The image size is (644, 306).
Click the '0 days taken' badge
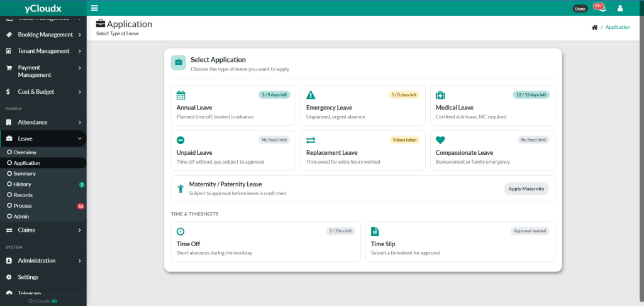coord(405,140)
